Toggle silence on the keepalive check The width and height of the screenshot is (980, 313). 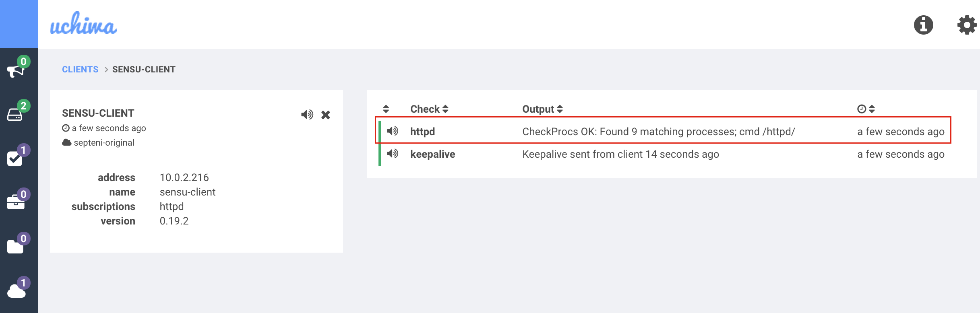[x=392, y=154]
